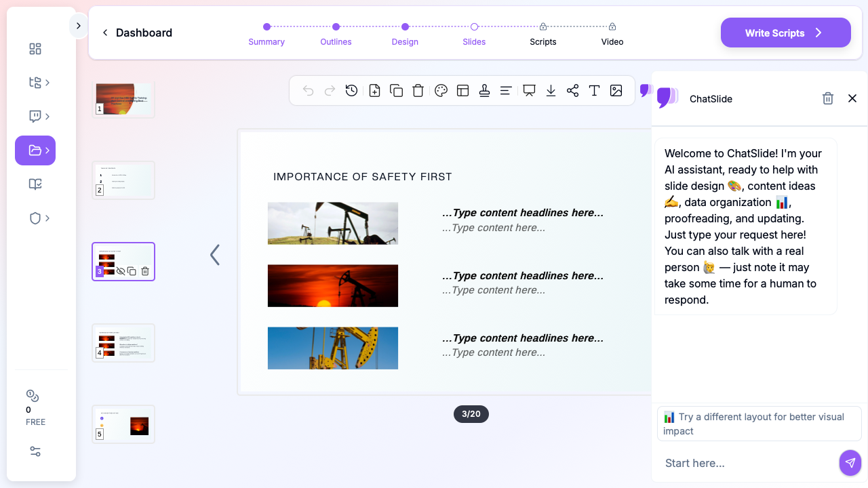868x488 pixels.
Task: Add a new slide page
Action: (x=374, y=91)
